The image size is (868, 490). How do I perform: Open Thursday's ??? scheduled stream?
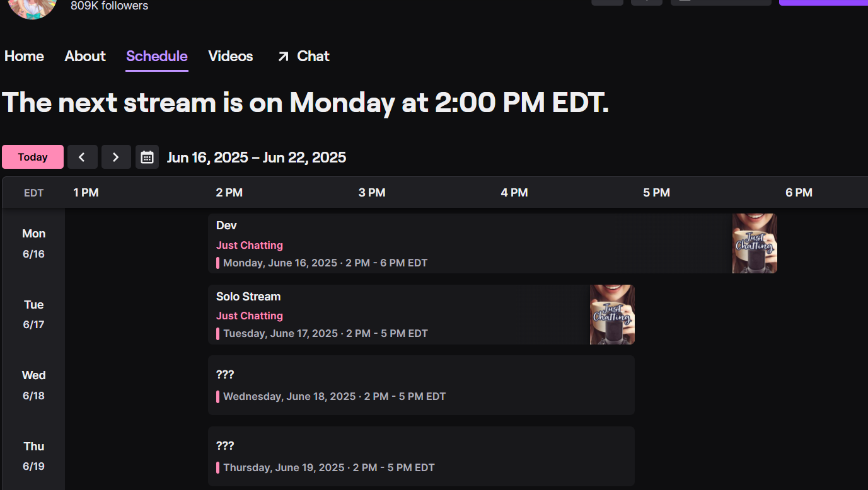tap(420, 455)
